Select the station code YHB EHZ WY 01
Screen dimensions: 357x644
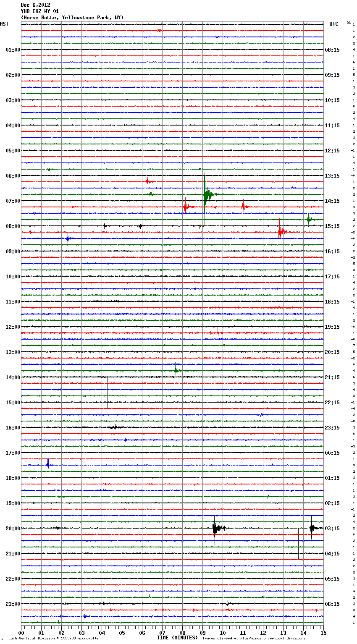pyautogui.click(x=40, y=11)
